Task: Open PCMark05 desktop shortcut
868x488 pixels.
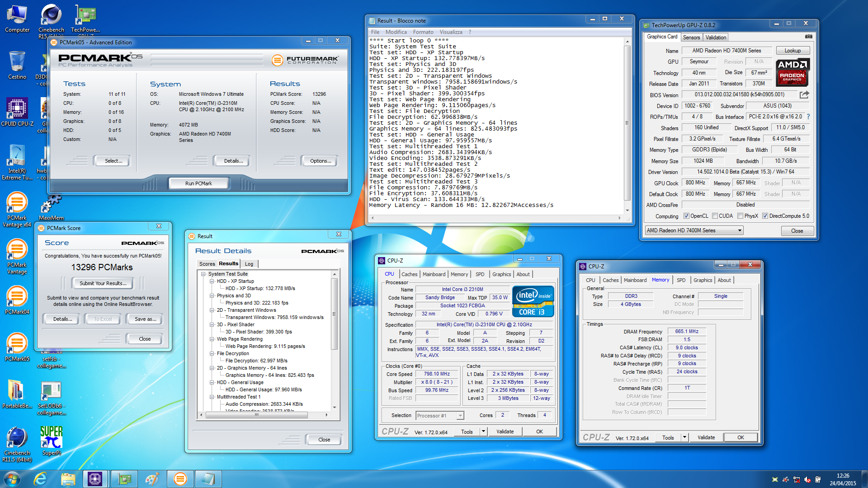Action: pyautogui.click(x=17, y=347)
